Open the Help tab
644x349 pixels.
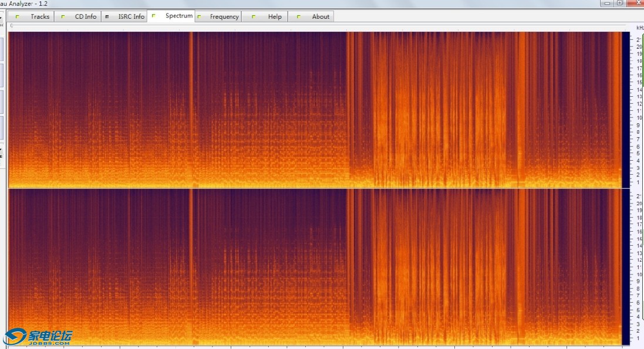pos(274,16)
